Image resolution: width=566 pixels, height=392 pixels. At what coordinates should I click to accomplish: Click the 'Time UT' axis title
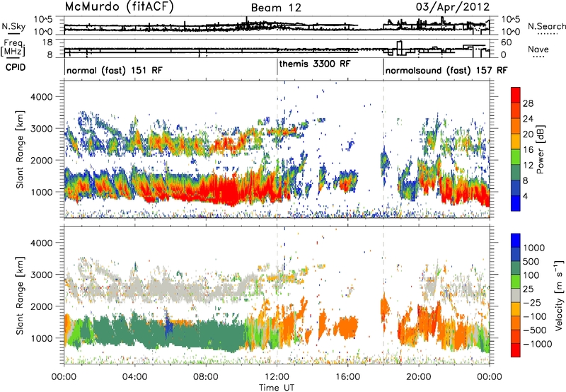pos(277,388)
